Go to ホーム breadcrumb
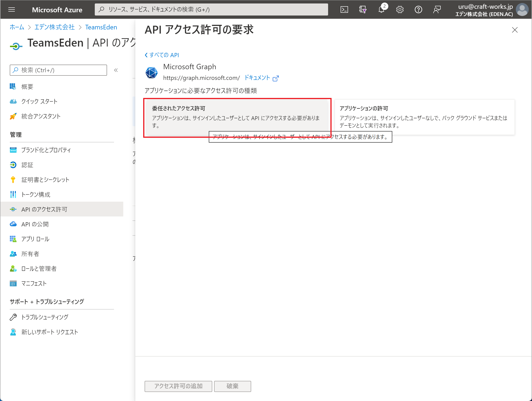Viewport: 532px width, 401px height. pyautogui.click(x=17, y=27)
